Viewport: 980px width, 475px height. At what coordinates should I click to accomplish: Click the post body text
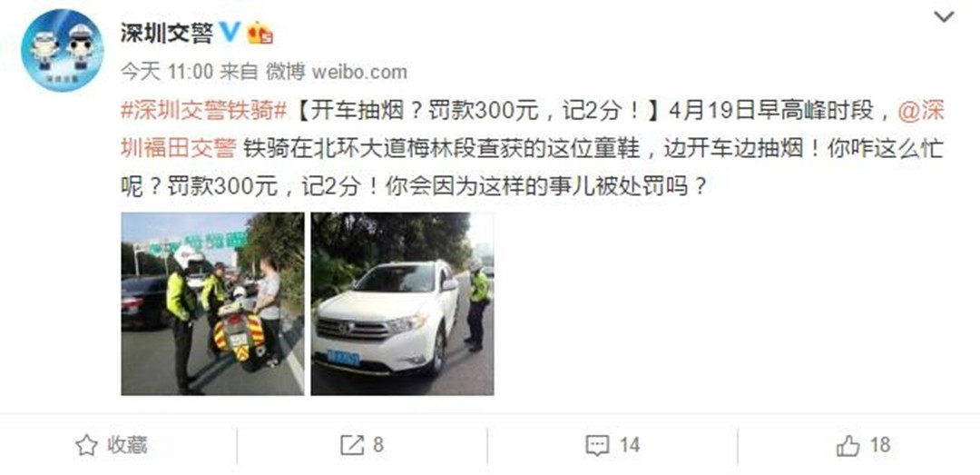(531, 149)
